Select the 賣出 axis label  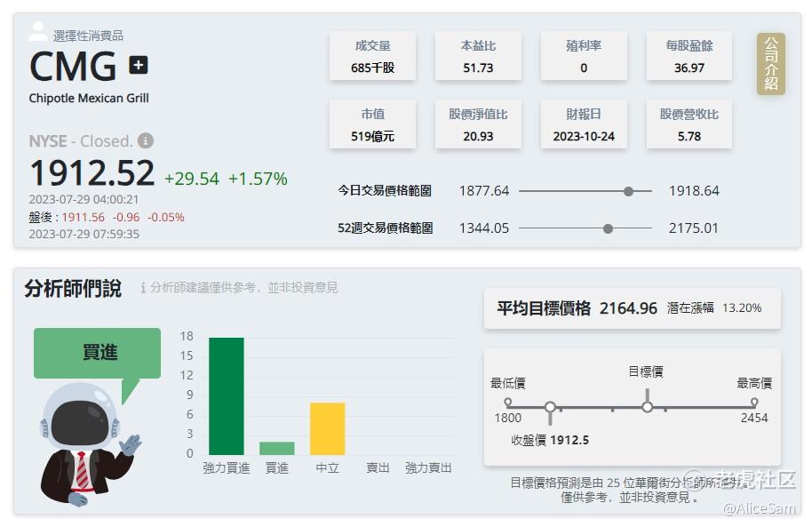tap(378, 468)
